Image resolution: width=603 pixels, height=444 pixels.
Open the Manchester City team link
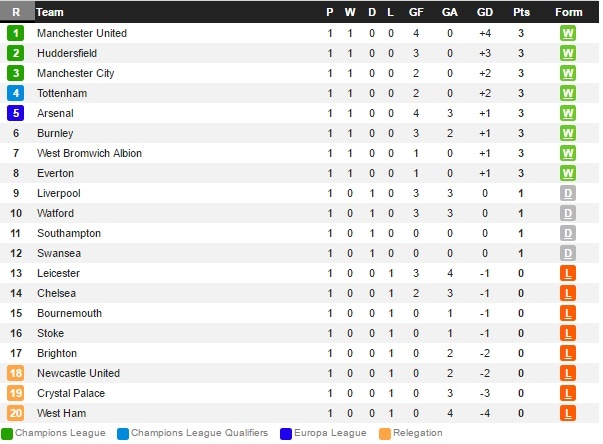75,73
